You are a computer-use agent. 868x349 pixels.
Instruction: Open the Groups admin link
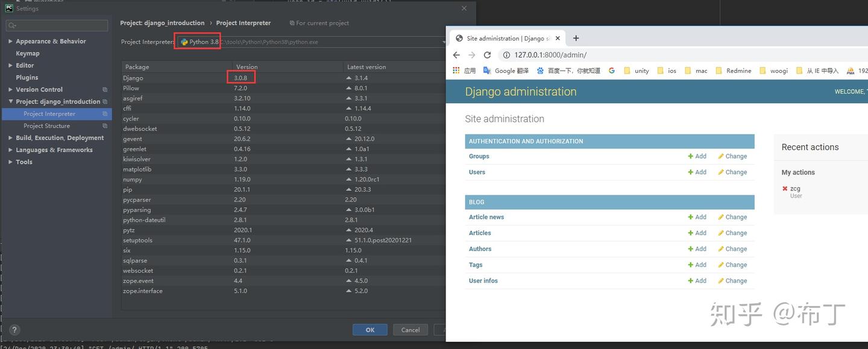point(479,156)
